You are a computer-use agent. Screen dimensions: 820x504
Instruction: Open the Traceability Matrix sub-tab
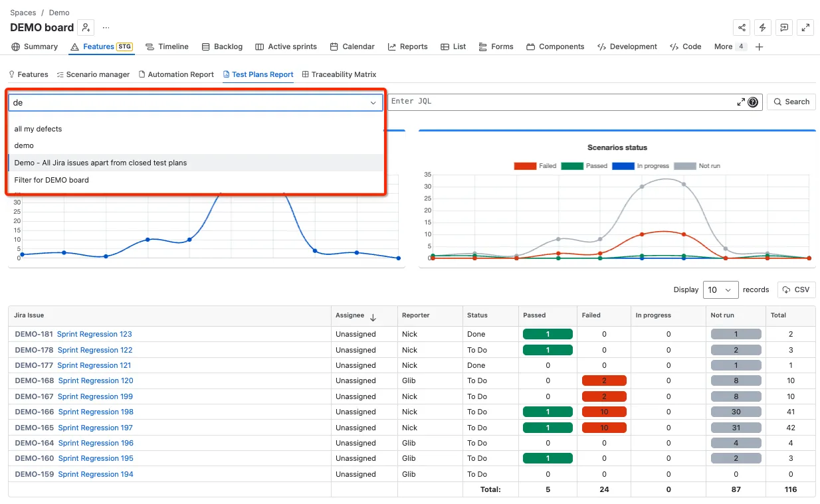[x=339, y=74]
